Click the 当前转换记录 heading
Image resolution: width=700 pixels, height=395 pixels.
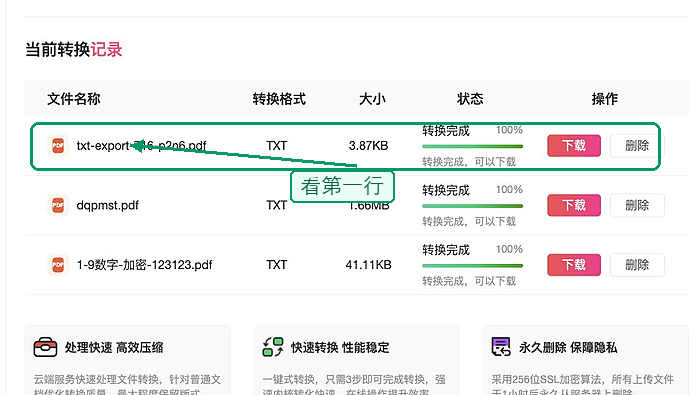(74, 50)
